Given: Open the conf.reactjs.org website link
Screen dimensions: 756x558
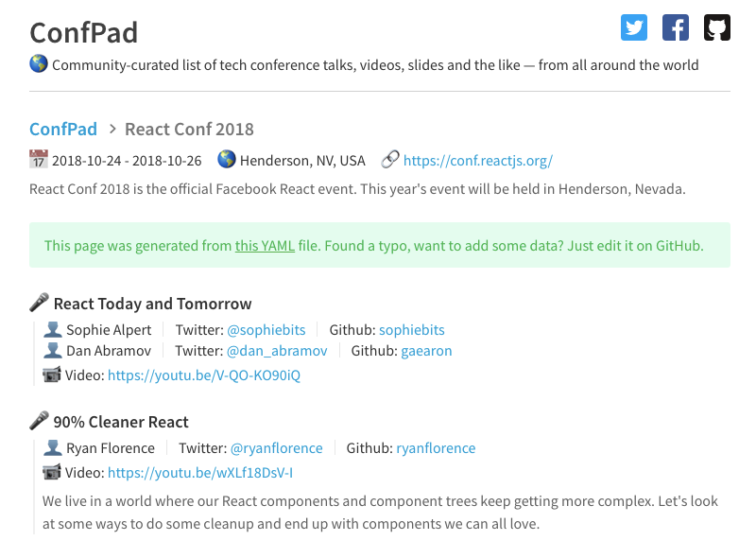Looking at the screenshot, I should [477, 160].
